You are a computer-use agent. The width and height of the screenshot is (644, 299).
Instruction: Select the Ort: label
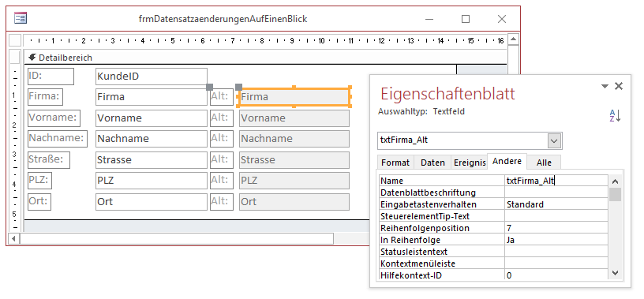[x=39, y=202]
